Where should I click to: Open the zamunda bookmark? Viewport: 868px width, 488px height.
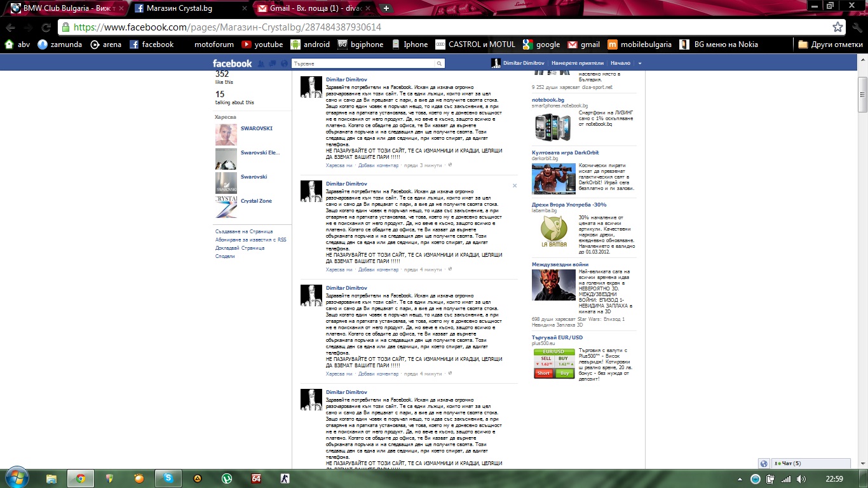(x=59, y=44)
